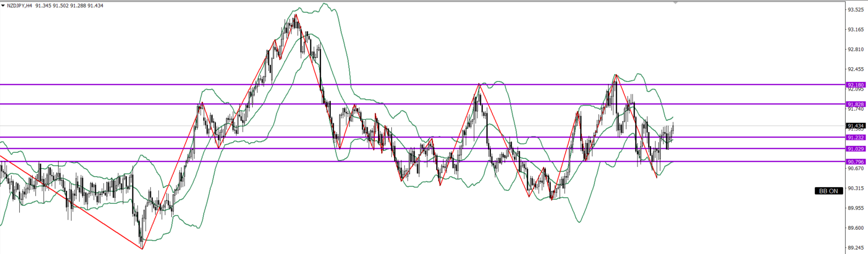Click the gray chart shift triangle marker
This screenshot has width=868, height=254.
point(675,3)
